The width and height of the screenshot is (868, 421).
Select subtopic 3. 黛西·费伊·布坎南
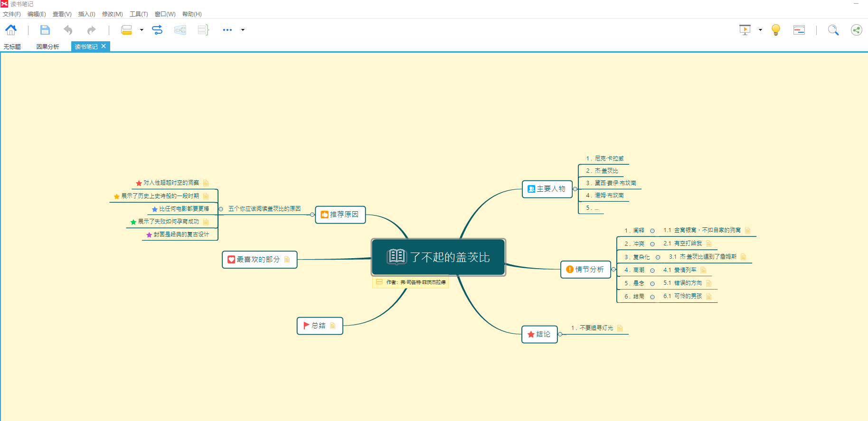611,183
